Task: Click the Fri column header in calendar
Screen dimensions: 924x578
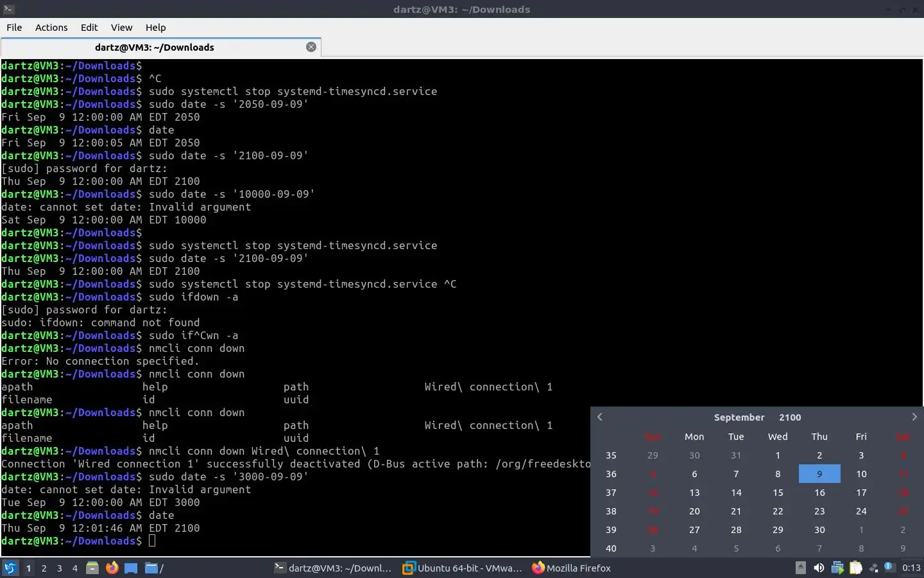Action: 861,437
